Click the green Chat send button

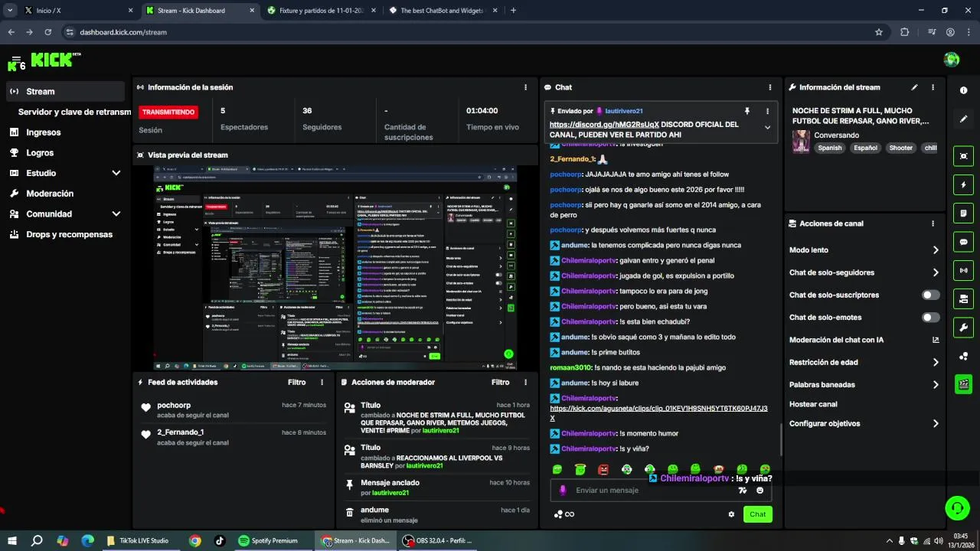point(757,514)
